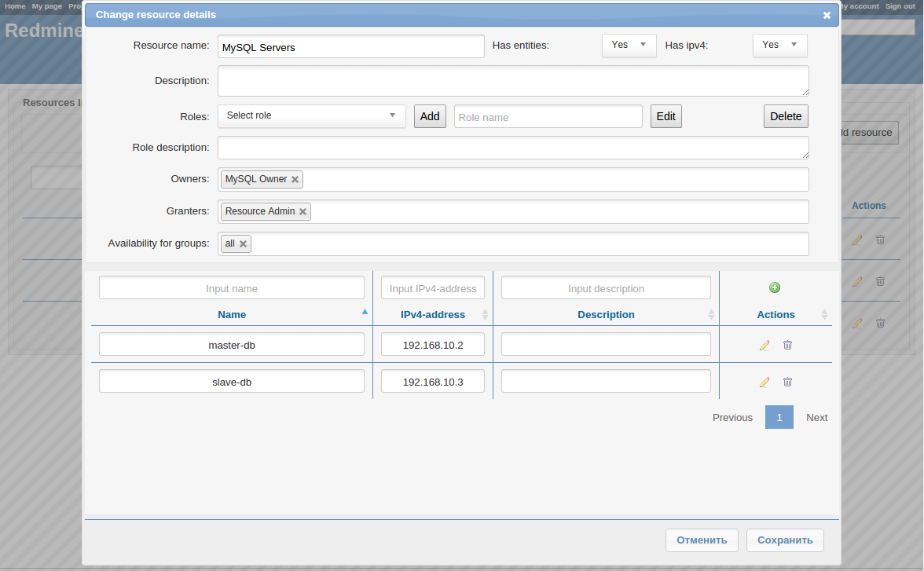Viewport: 924px width, 571px height.
Task: Sort the table by Actions column
Action: click(775, 315)
